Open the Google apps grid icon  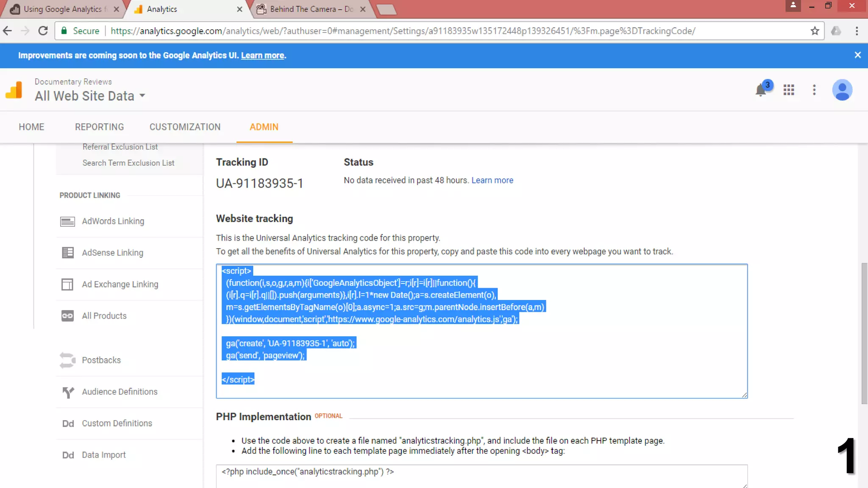pyautogui.click(x=789, y=90)
